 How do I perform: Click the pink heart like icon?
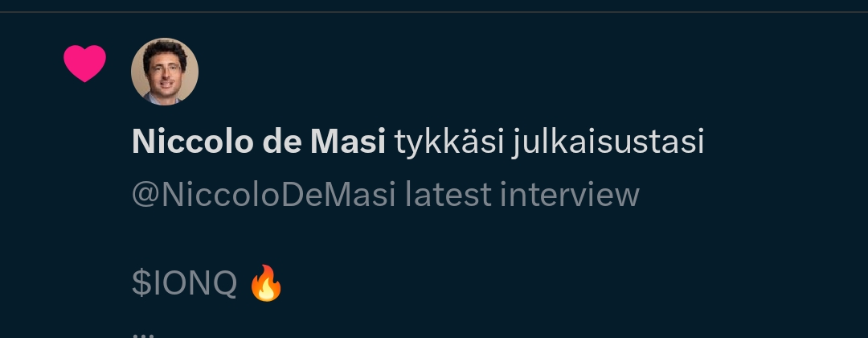pyautogui.click(x=84, y=63)
